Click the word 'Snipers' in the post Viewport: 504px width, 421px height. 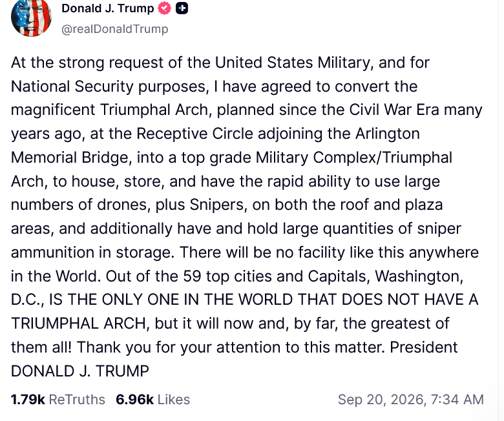point(218,205)
